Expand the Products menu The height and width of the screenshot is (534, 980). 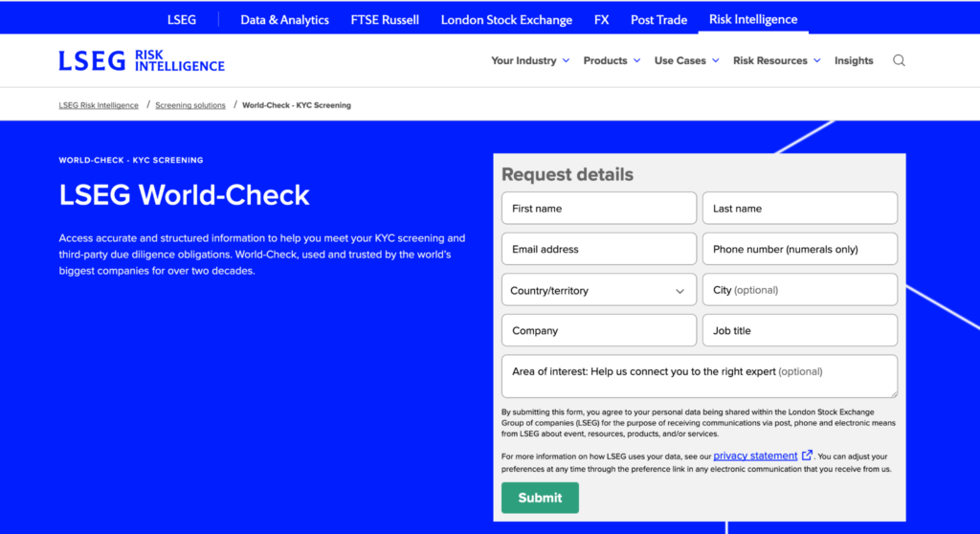[x=612, y=60]
